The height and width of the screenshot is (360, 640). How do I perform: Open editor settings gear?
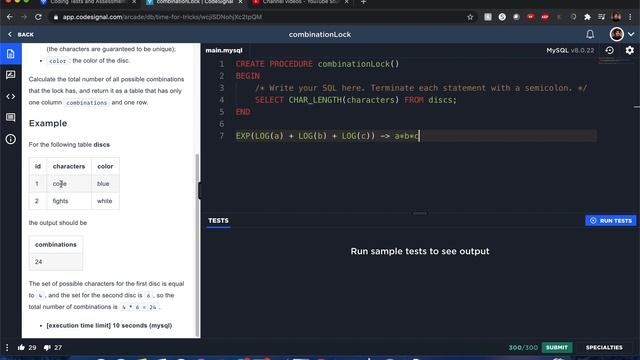[x=629, y=50]
